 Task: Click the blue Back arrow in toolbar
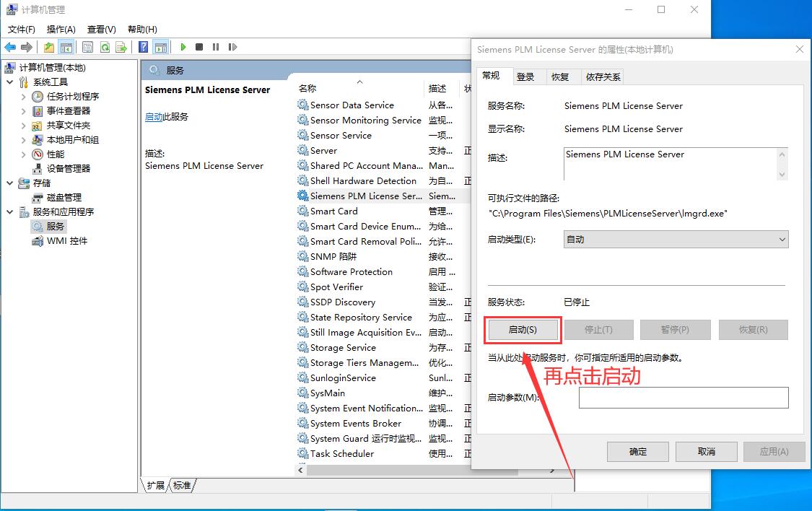10,47
